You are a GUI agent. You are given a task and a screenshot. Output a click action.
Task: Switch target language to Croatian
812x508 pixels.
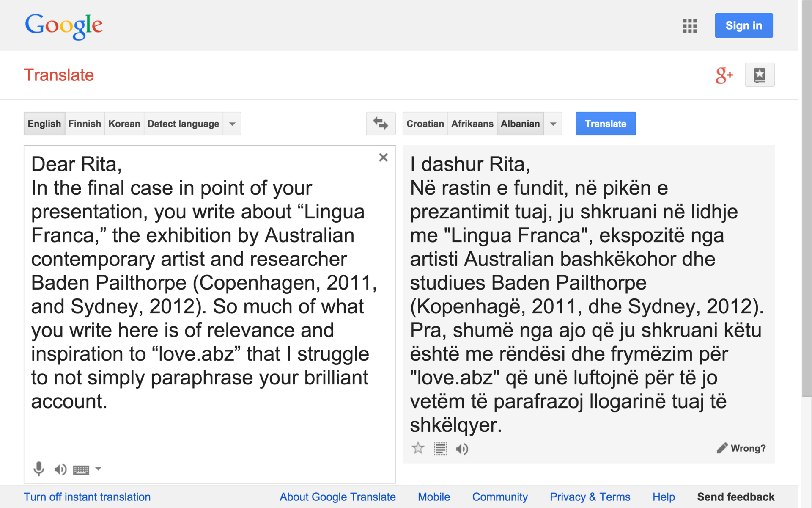click(425, 124)
